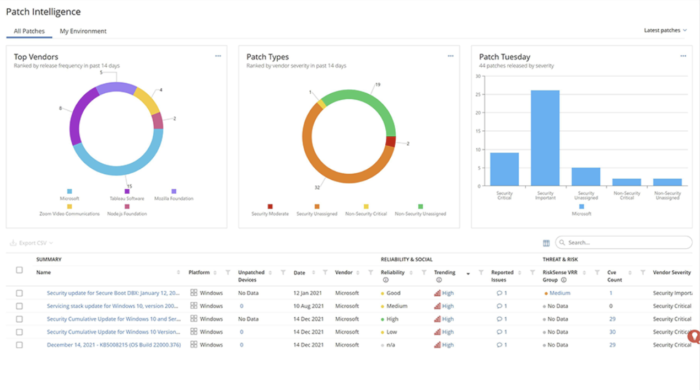700x390 pixels.
Task: Open the Latest patches dropdown
Action: 665,30
